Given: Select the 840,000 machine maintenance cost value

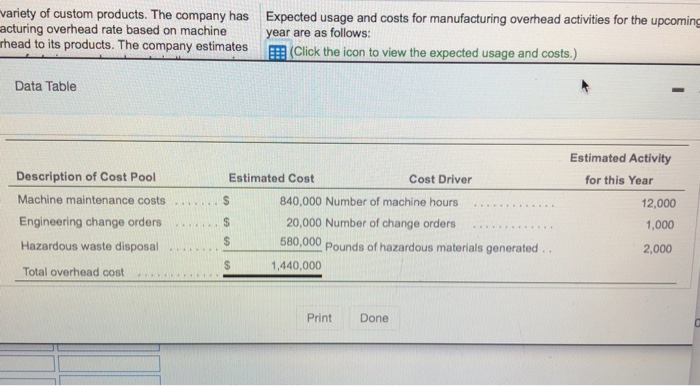Looking at the screenshot, I should (x=300, y=202).
